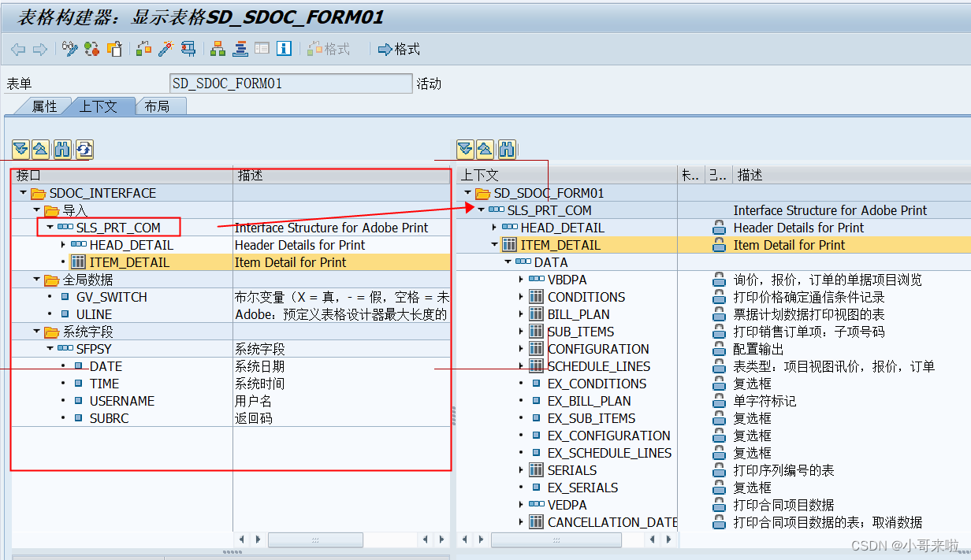
Task: Click the 表单 name input field
Action: [291, 83]
